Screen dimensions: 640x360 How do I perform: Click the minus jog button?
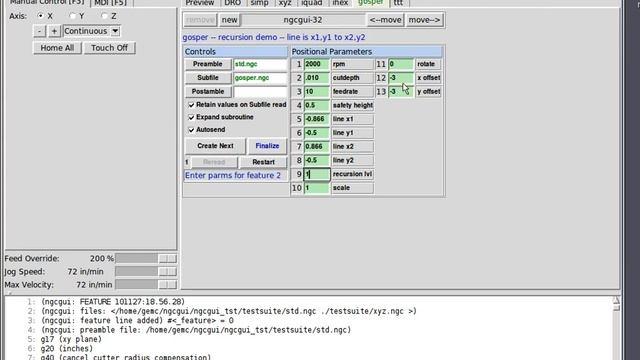(x=39, y=31)
